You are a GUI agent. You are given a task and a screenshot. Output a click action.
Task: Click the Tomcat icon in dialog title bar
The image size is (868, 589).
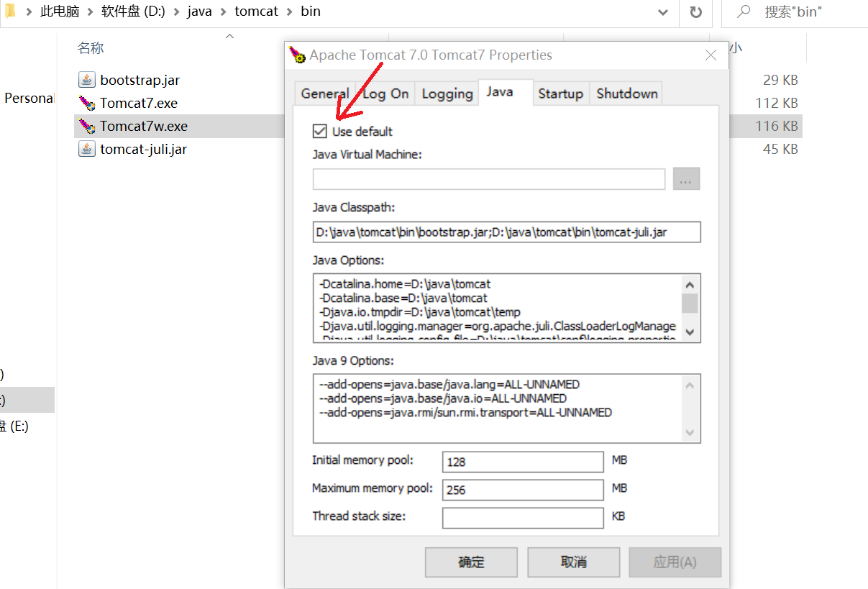click(x=297, y=55)
